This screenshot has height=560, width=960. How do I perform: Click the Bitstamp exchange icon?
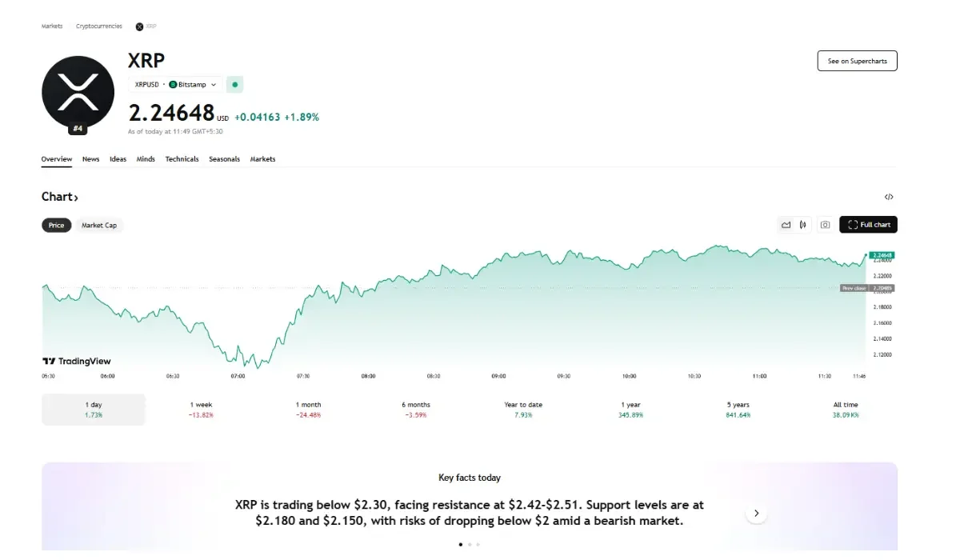(x=173, y=84)
